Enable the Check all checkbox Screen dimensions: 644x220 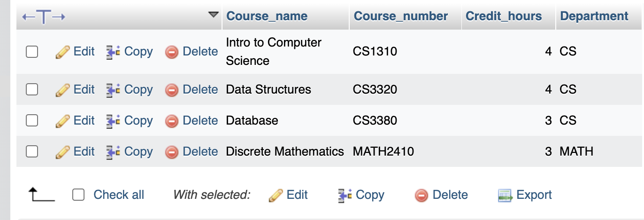point(78,195)
